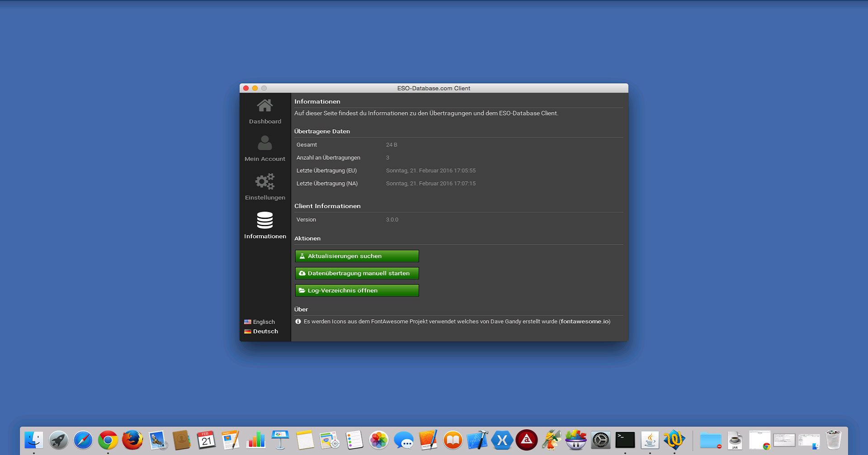
Task: Open Contacts book icon in dock
Action: pos(182,440)
